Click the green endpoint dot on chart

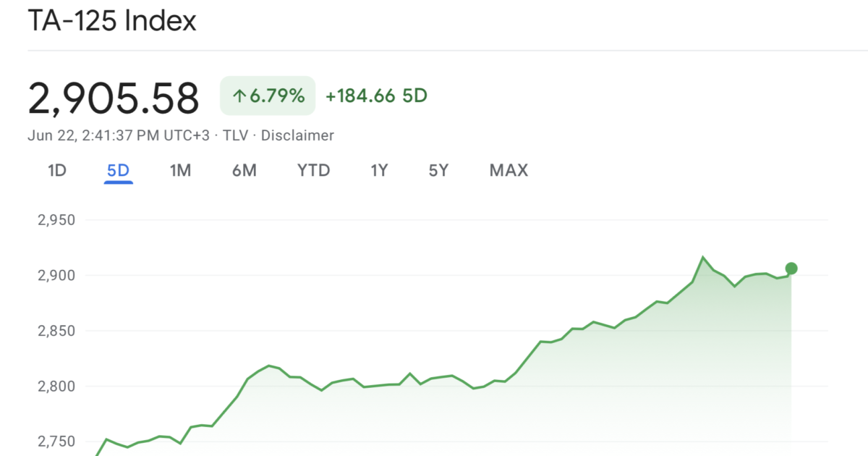click(791, 269)
